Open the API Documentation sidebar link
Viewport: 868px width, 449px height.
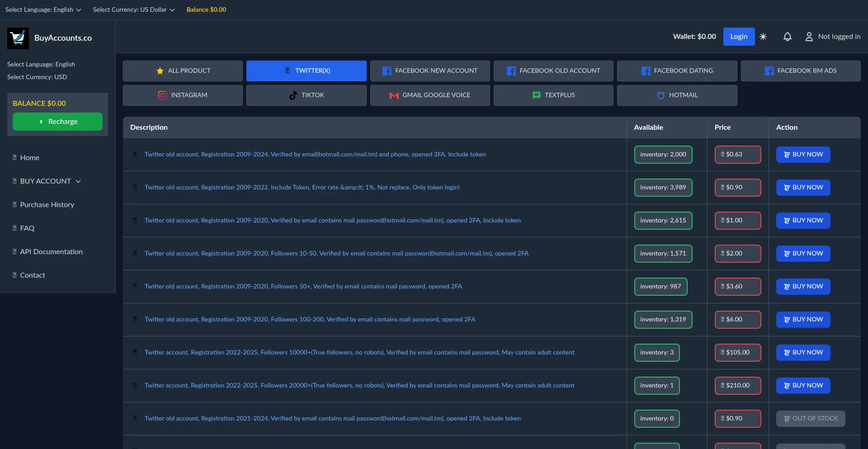pos(51,251)
